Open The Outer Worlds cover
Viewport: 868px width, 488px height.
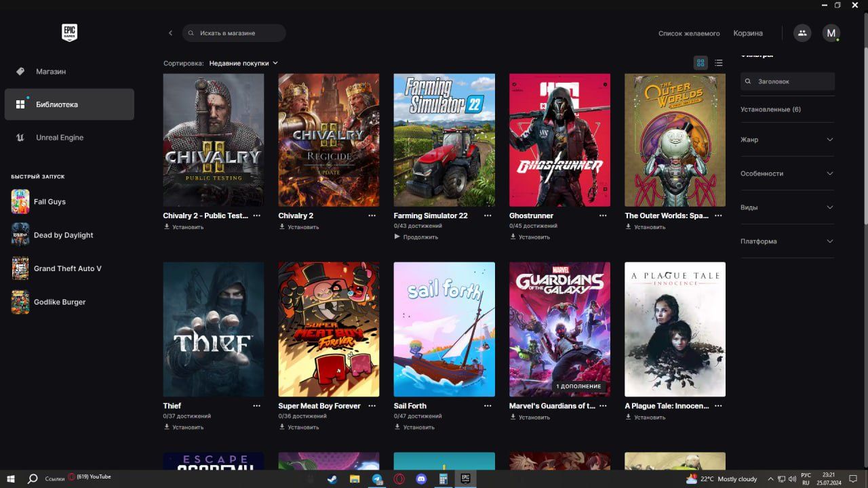(x=675, y=140)
